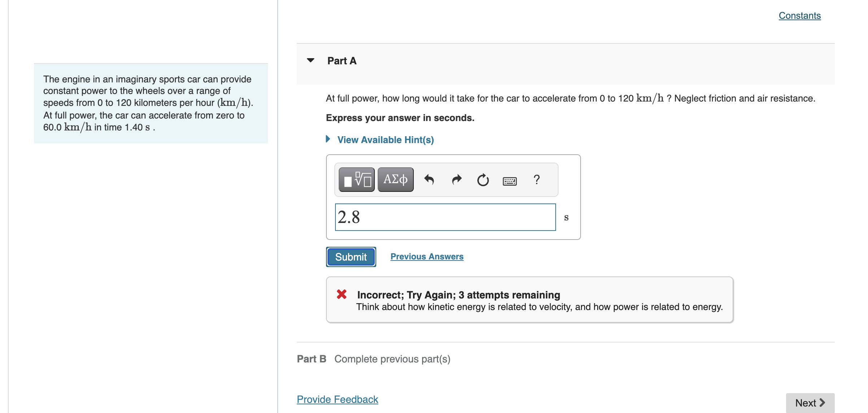Open keyboard shortcuts icon
Screen dimensions: 868x413
click(509, 181)
